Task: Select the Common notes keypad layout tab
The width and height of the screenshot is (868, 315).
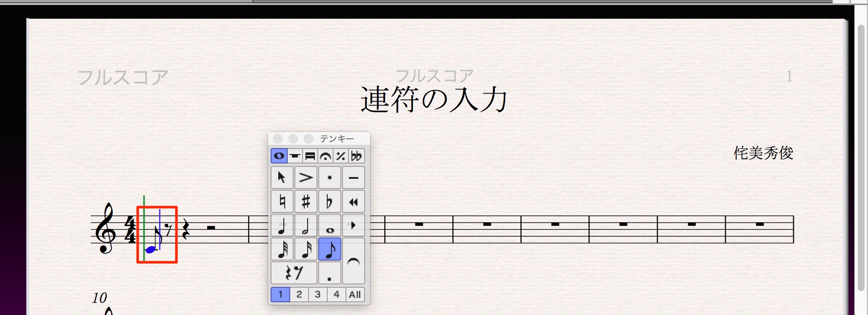Action: [x=279, y=156]
